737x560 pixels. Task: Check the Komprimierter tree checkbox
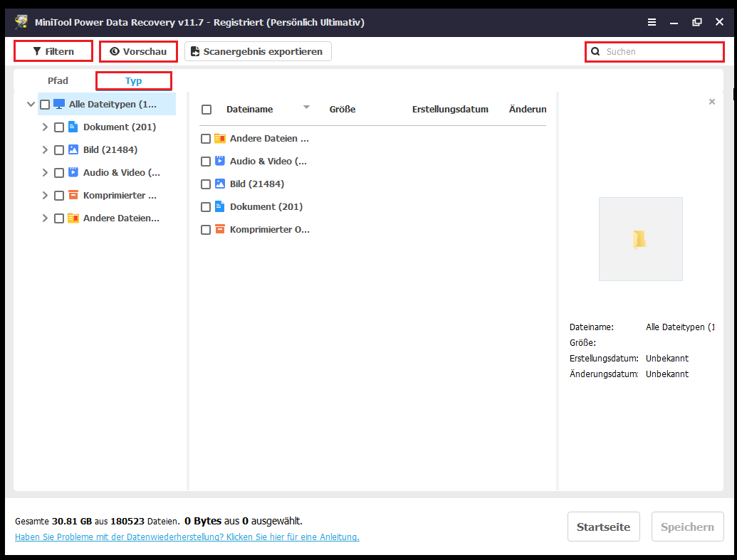[x=59, y=196]
